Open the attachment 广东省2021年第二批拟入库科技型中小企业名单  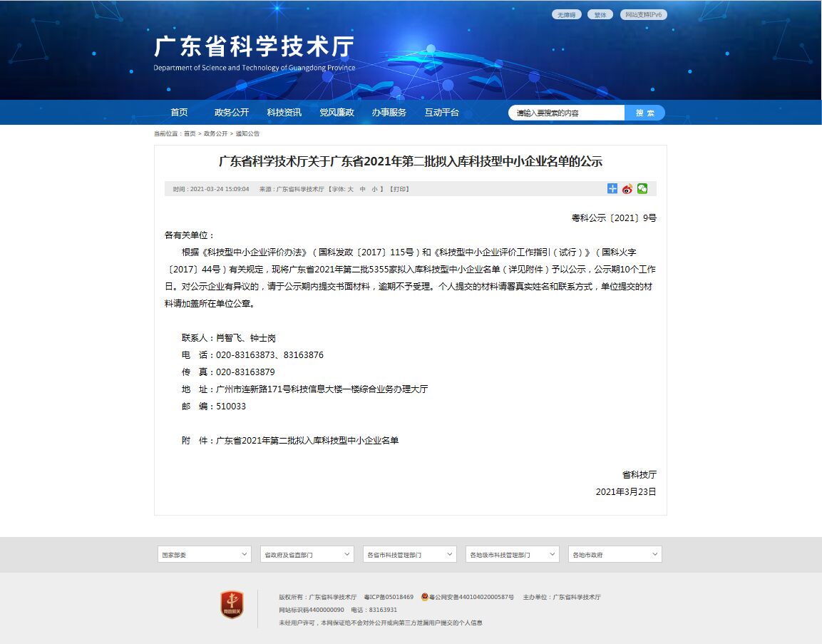(x=307, y=441)
